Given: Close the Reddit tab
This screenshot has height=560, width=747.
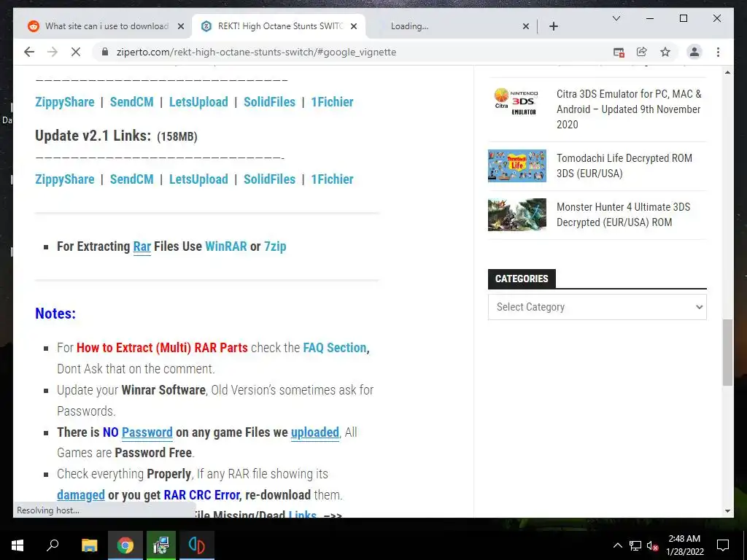Looking at the screenshot, I should 181,26.
